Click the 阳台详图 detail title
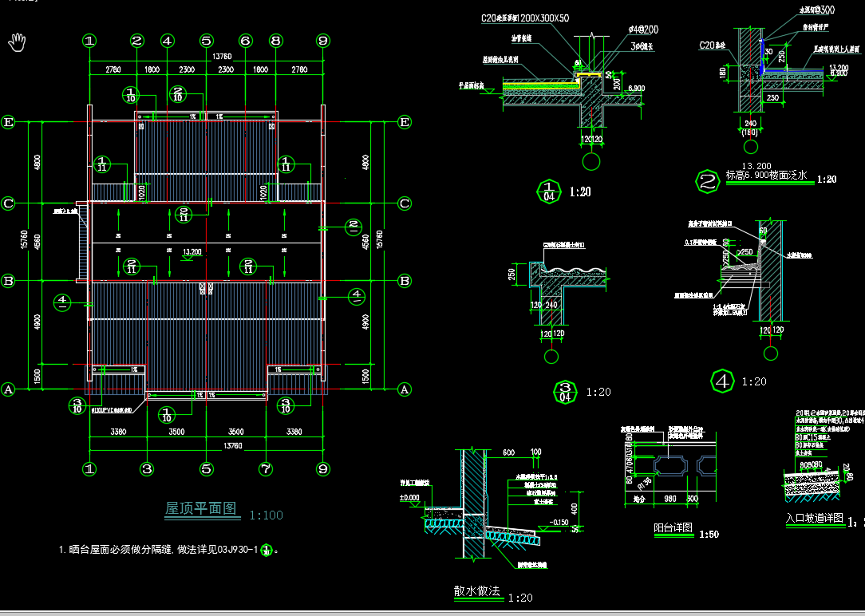 (673, 527)
